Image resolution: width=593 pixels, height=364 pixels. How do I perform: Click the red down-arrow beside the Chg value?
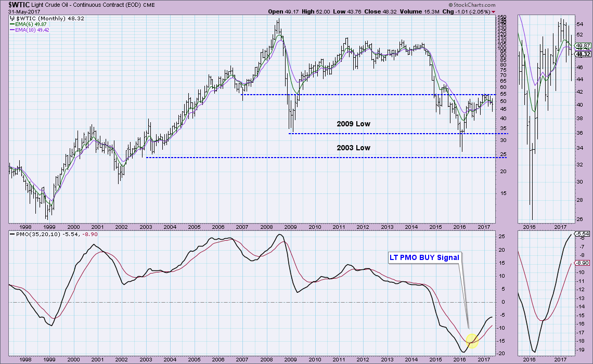(x=493, y=12)
